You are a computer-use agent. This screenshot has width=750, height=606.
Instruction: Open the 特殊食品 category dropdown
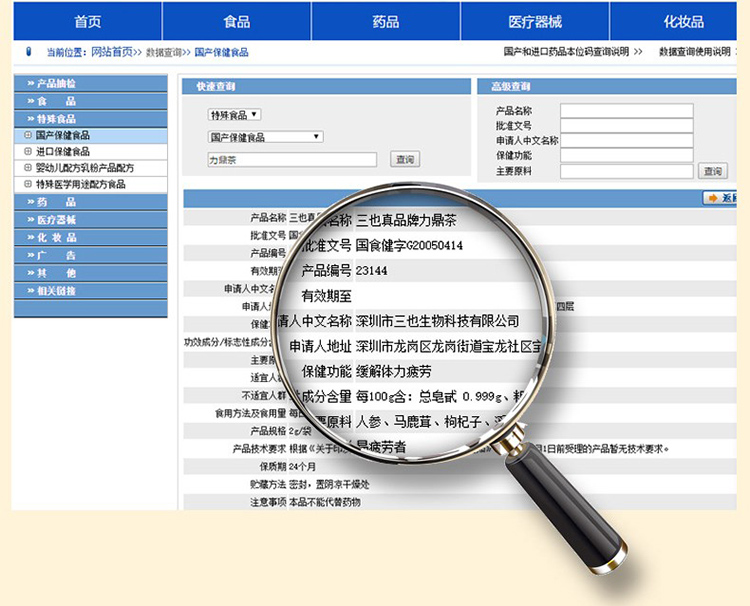[234, 115]
